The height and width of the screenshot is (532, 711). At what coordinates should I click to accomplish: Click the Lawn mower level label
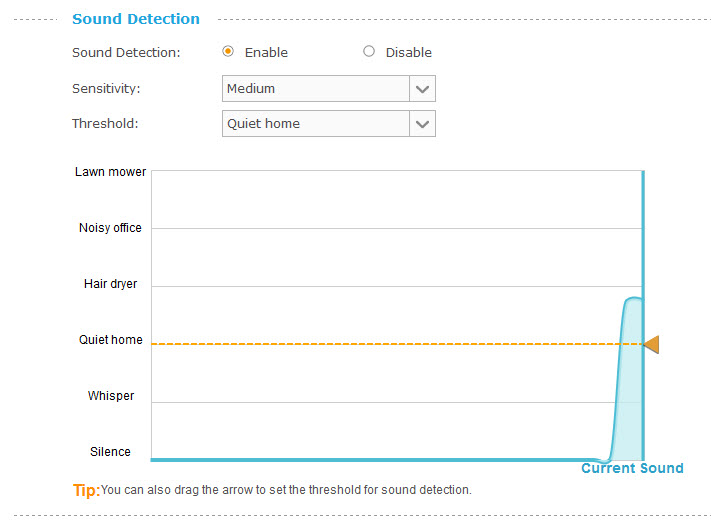(x=110, y=172)
